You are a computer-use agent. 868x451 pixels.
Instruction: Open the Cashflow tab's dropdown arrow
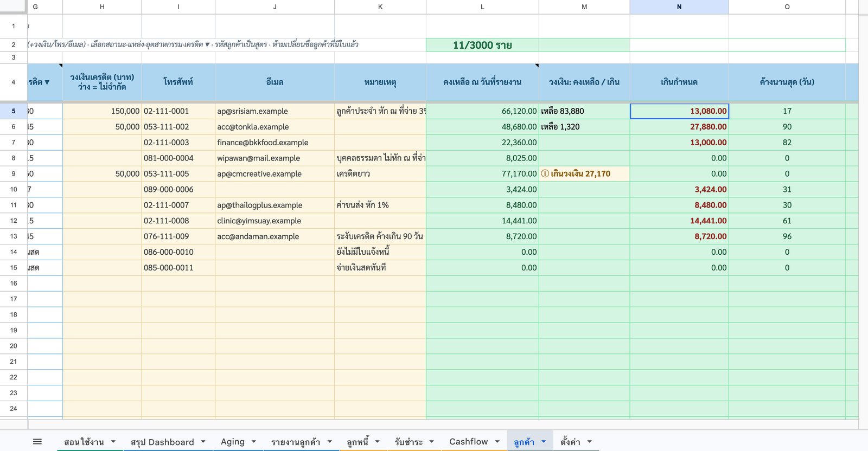click(497, 442)
